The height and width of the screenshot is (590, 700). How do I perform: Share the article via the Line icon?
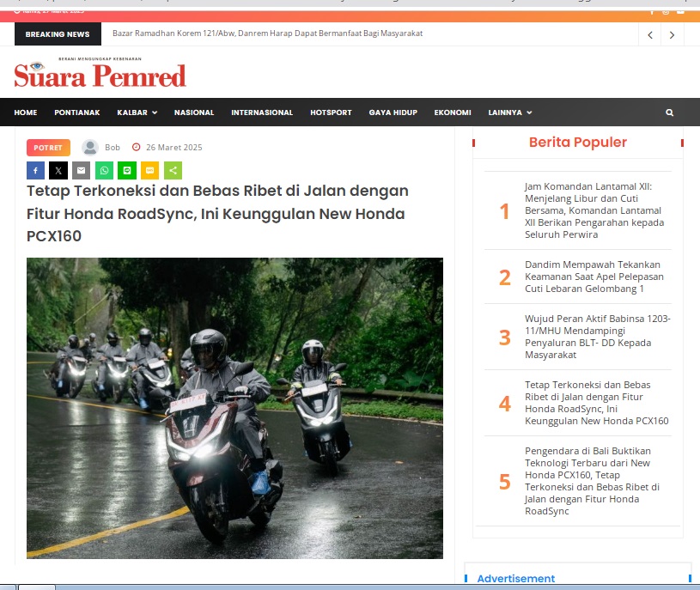[127, 171]
